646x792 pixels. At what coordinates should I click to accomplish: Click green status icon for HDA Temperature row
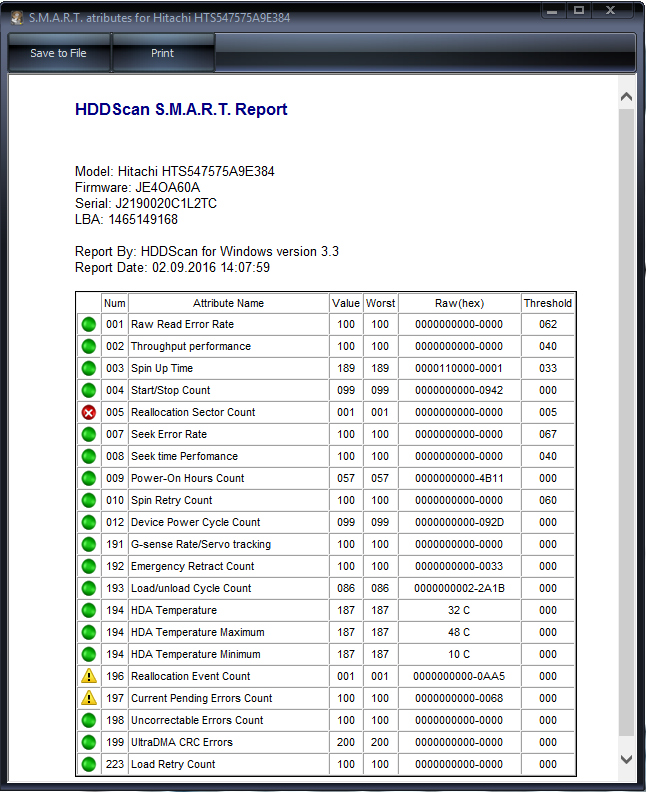[x=89, y=610]
